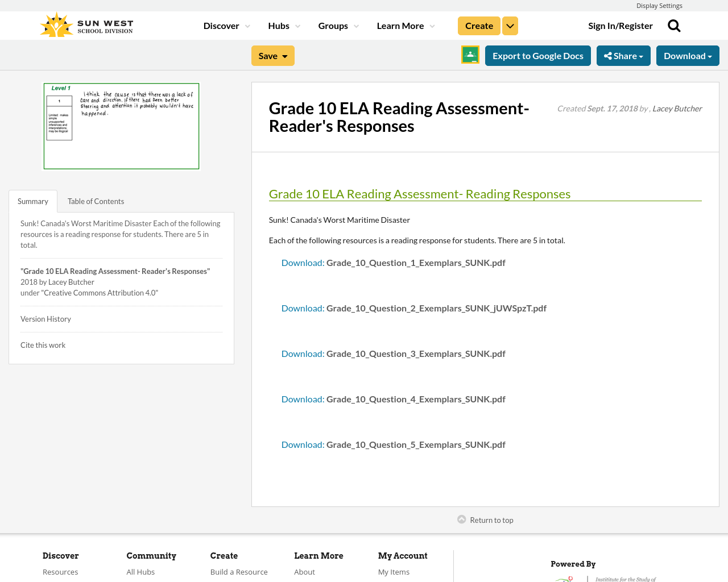Open Display Settings
The image size is (728, 582).
coord(659,5)
